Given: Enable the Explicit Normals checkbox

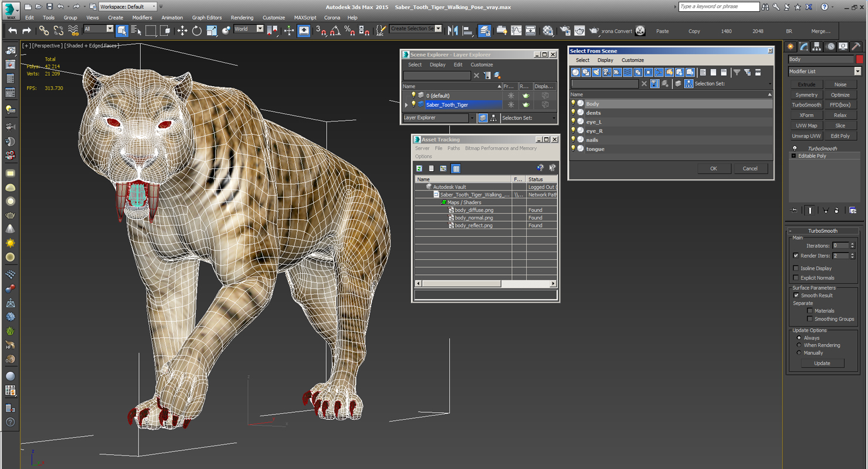Looking at the screenshot, I should 796,278.
